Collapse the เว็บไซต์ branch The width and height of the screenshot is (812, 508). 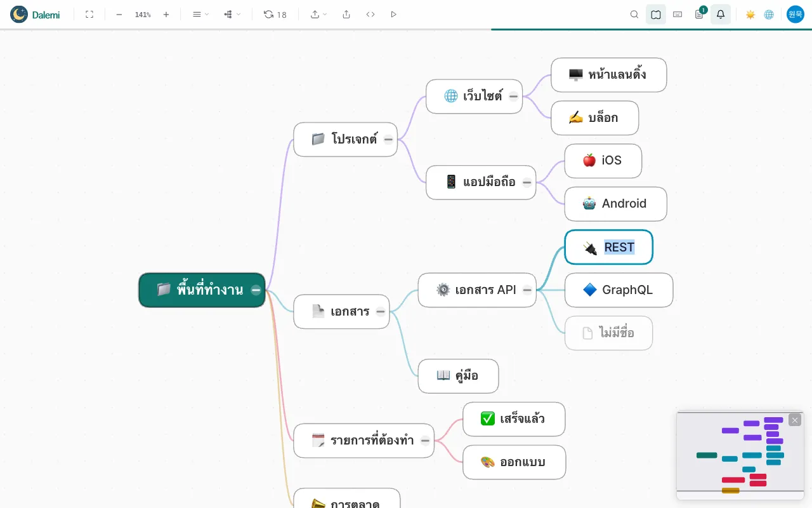point(513,97)
